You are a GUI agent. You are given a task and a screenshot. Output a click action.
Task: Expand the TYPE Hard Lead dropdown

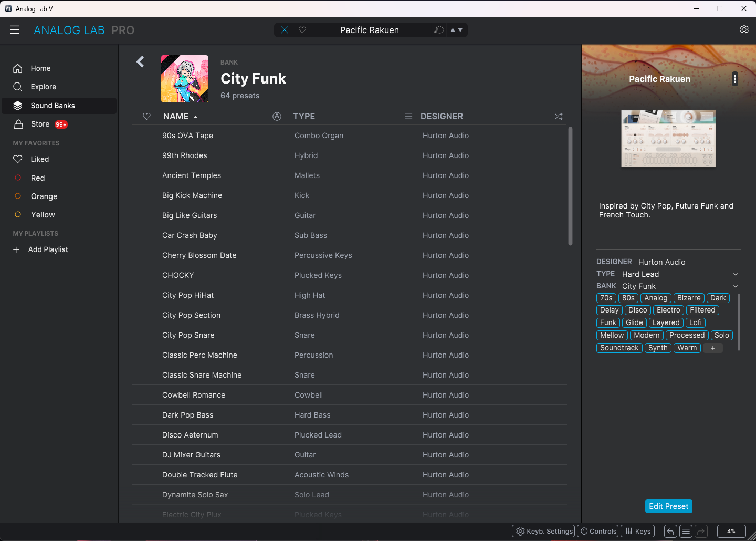click(736, 274)
